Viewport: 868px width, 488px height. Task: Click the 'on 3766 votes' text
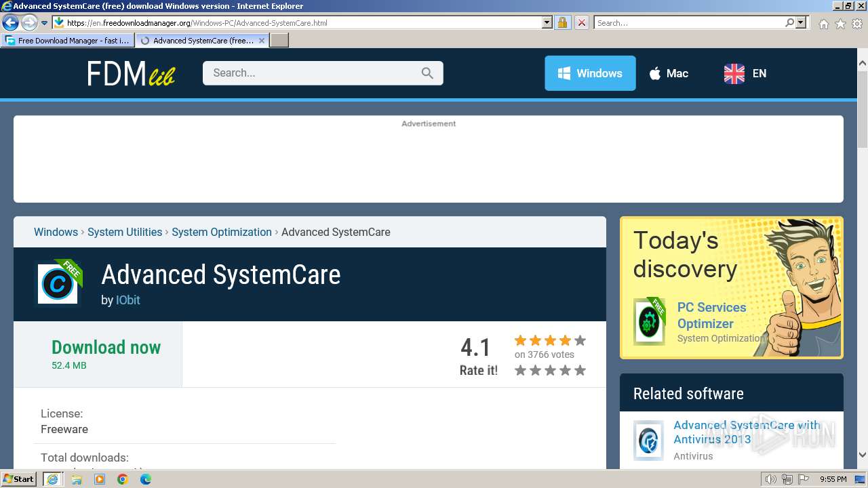click(x=544, y=354)
